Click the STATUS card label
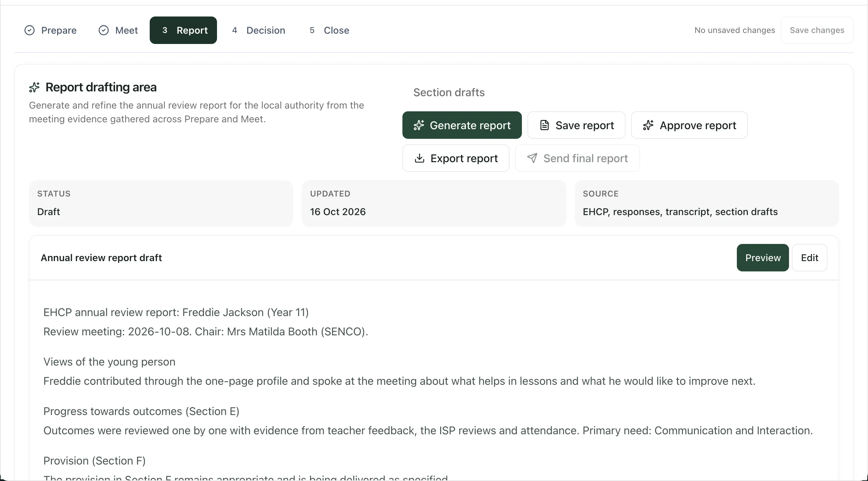 (54, 194)
